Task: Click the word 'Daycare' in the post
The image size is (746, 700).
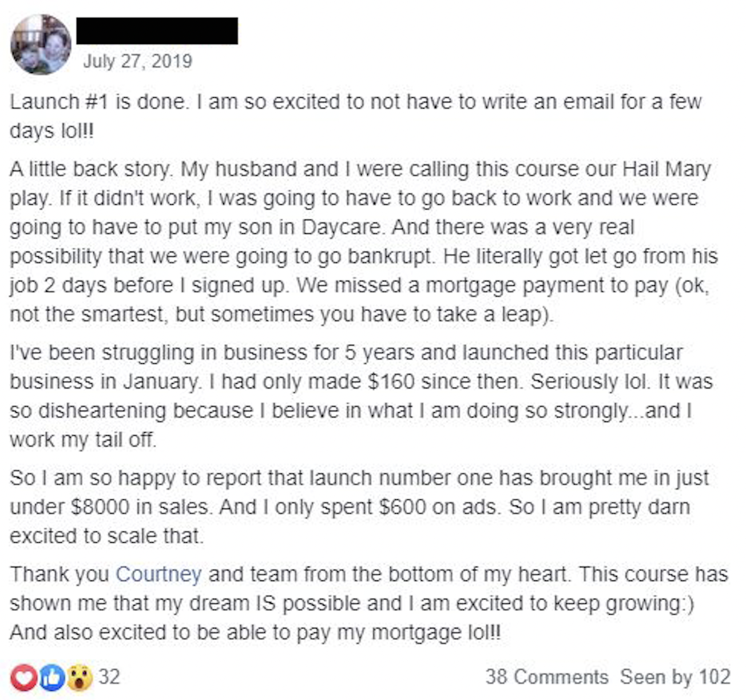Action: coord(342,228)
